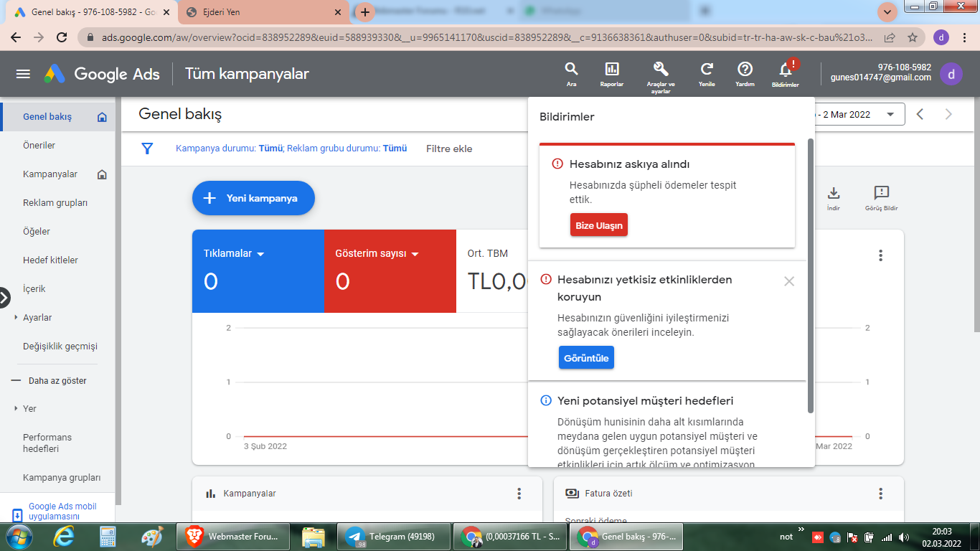Image resolution: width=980 pixels, height=551 pixels.
Task: Go to previous date range
Action: click(920, 114)
